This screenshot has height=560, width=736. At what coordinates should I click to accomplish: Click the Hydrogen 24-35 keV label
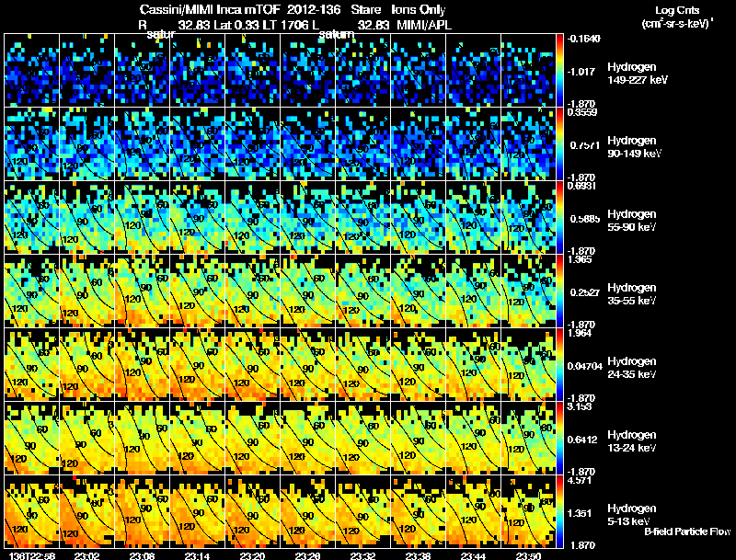coord(632,368)
